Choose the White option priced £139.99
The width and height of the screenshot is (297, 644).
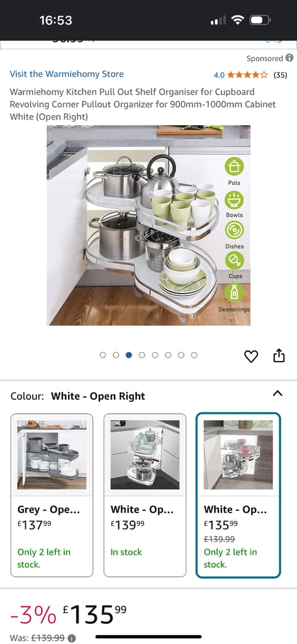145,496
